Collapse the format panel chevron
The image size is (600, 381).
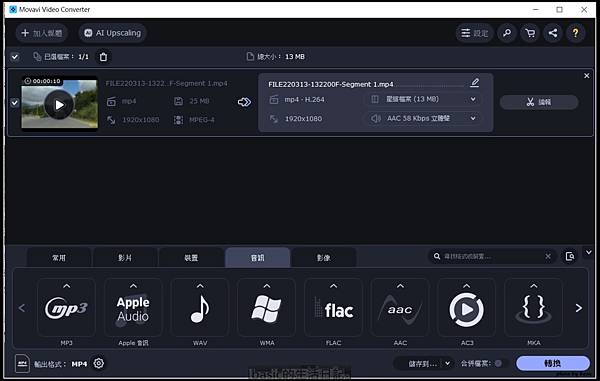[589, 252]
